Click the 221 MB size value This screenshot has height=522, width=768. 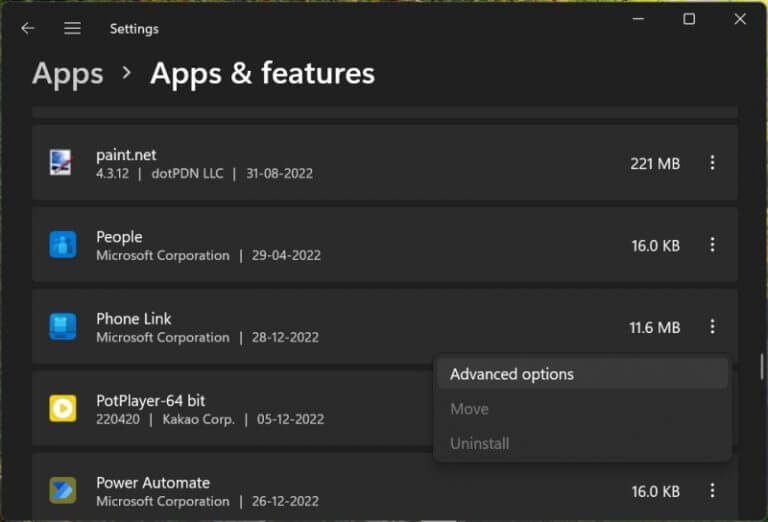(x=655, y=164)
